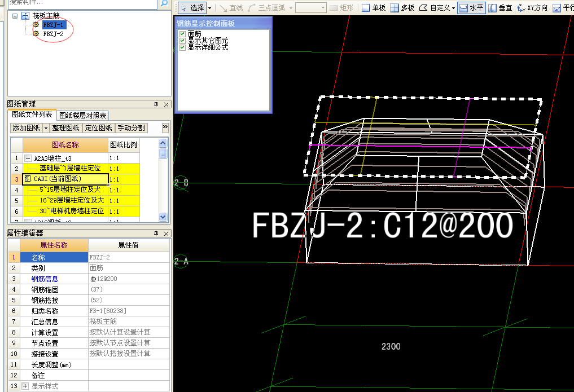Edit the 钢筋信息 value 12@200

click(129, 279)
